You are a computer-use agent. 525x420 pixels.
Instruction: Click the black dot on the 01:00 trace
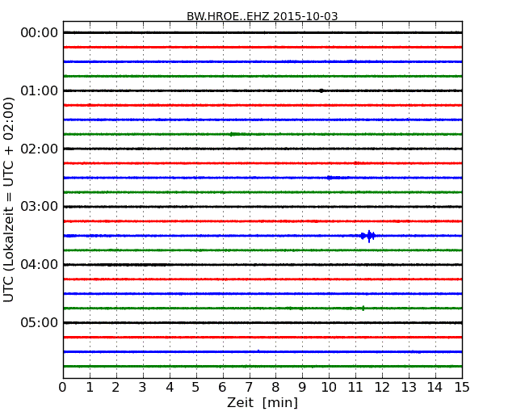click(321, 90)
